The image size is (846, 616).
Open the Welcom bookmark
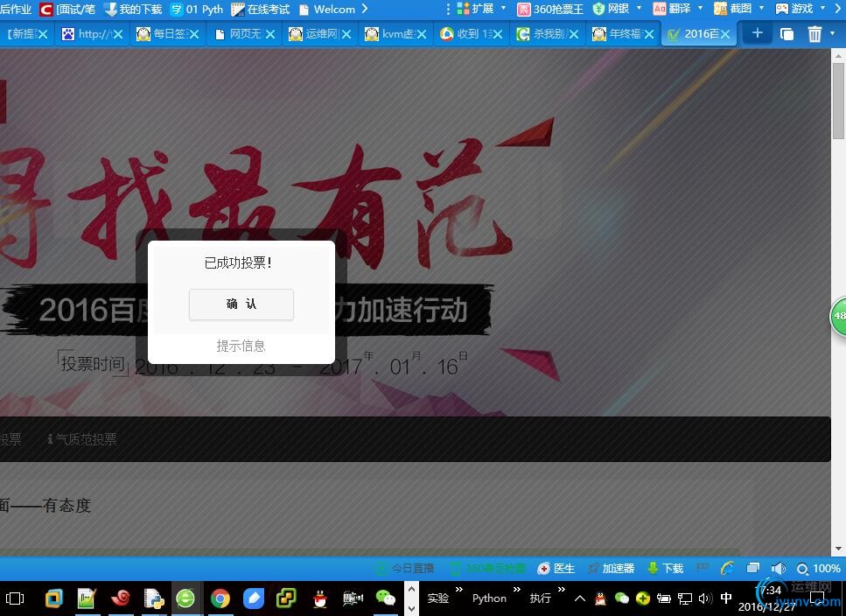(327, 9)
